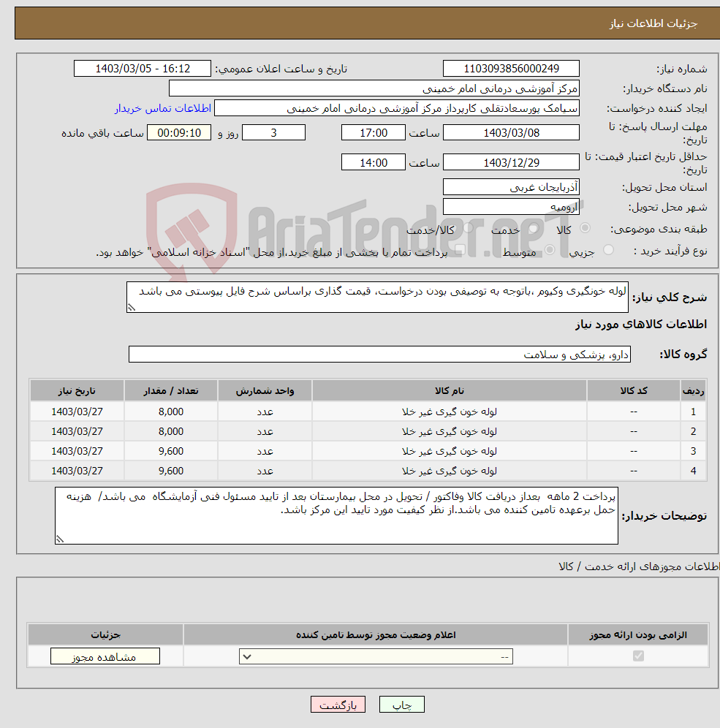
Task: Click the تاریخ نیاز column header
Action: [77, 391]
